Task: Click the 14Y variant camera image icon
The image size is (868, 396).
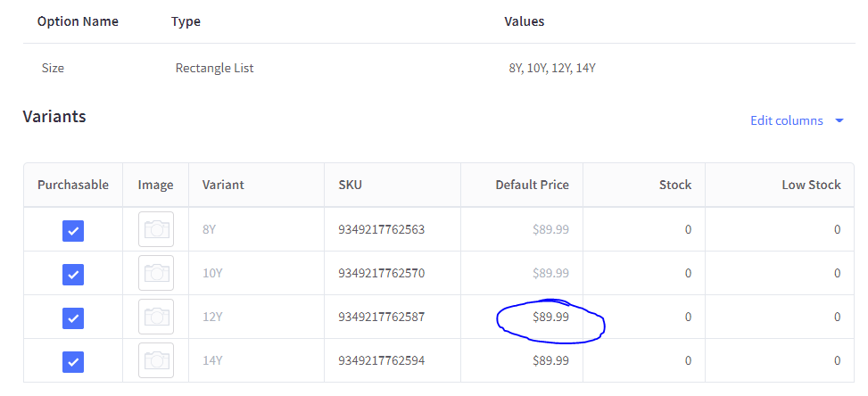Action: coord(156,360)
